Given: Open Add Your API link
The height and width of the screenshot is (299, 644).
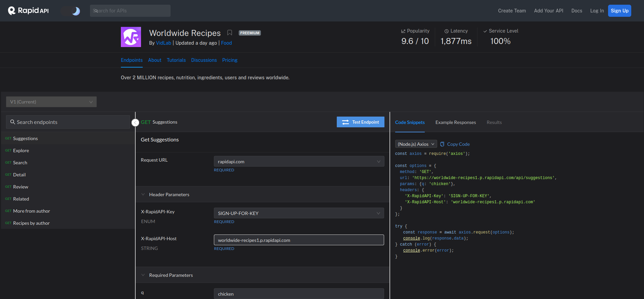Looking at the screenshot, I should click(x=549, y=11).
